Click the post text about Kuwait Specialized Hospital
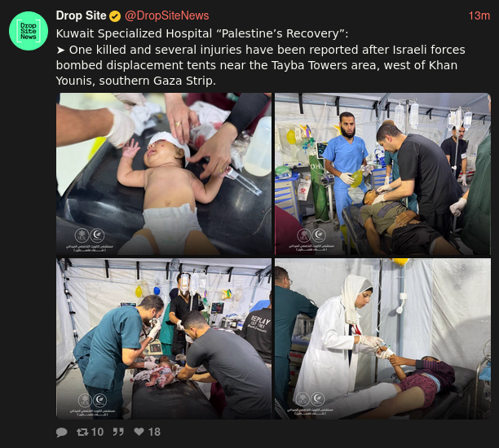 pyautogui.click(x=260, y=57)
